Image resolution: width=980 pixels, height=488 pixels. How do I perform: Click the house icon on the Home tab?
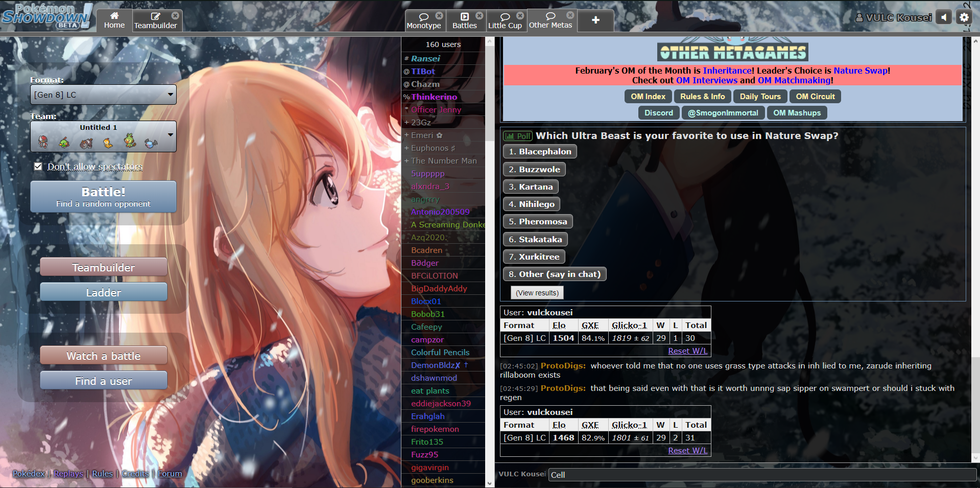click(114, 16)
